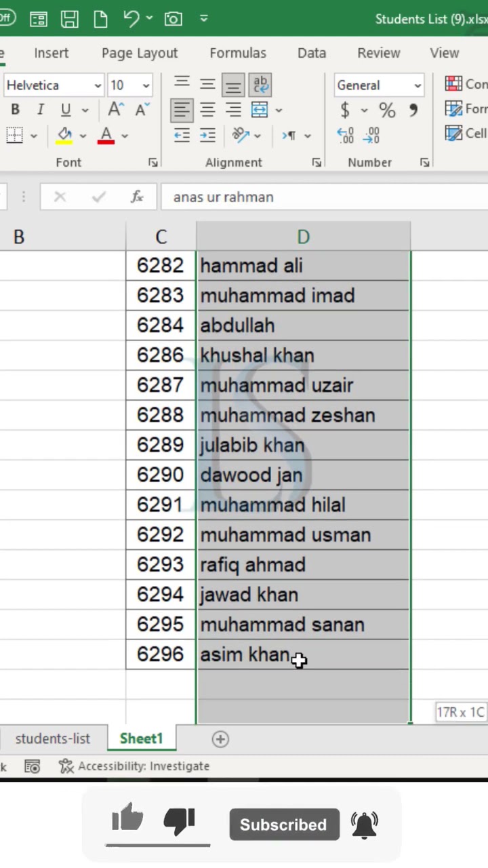Open the Helvetica font name dropdown
Screen dimensions: 488x868
pos(98,85)
